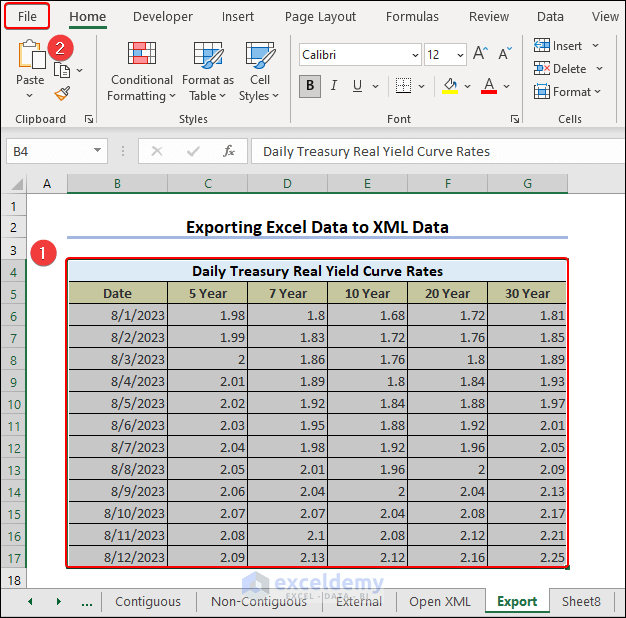This screenshot has width=626, height=618.
Task: Open Cell Styles gallery
Action: click(260, 70)
